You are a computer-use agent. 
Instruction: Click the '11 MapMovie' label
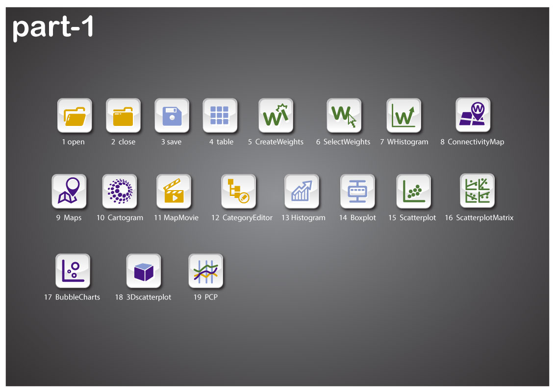click(x=177, y=218)
